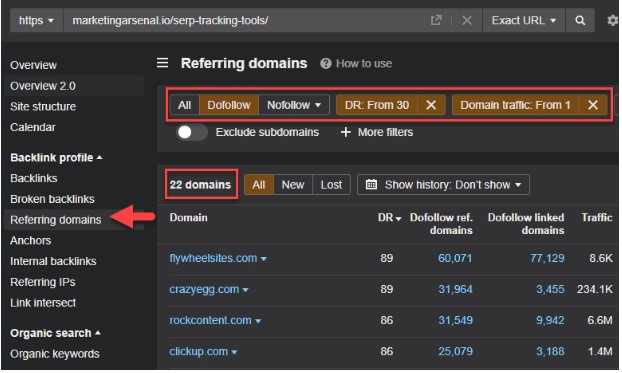Click 31,549 dofollow ref. domains value
622x373 pixels.
pos(455,320)
